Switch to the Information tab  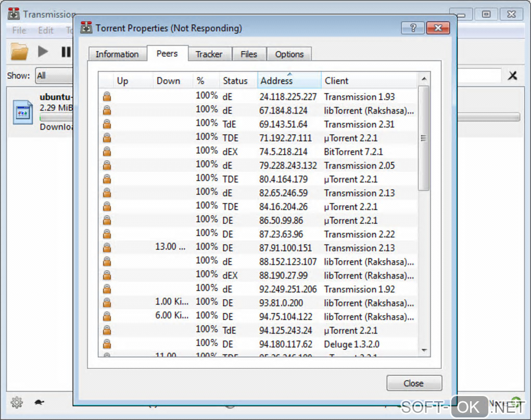117,54
